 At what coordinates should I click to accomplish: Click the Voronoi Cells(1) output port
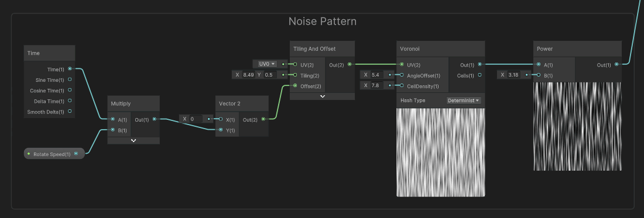click(479, 75)
